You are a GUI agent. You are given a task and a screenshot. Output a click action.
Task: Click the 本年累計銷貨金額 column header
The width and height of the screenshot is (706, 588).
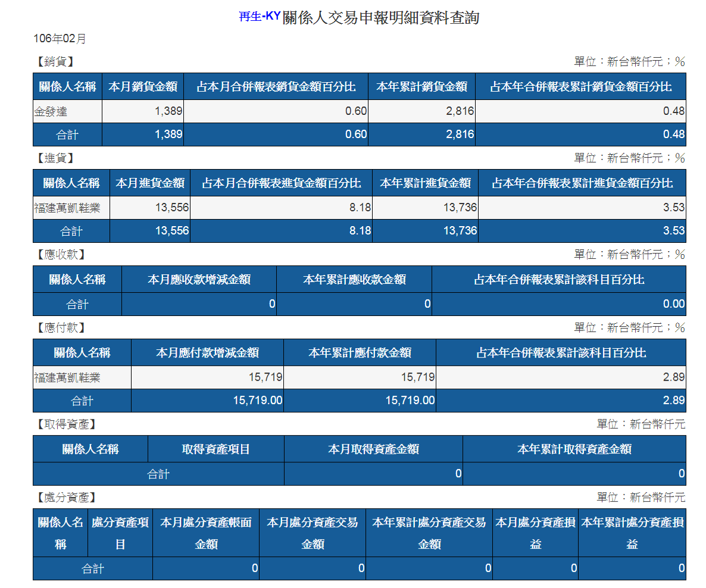[x=422, y=86]
